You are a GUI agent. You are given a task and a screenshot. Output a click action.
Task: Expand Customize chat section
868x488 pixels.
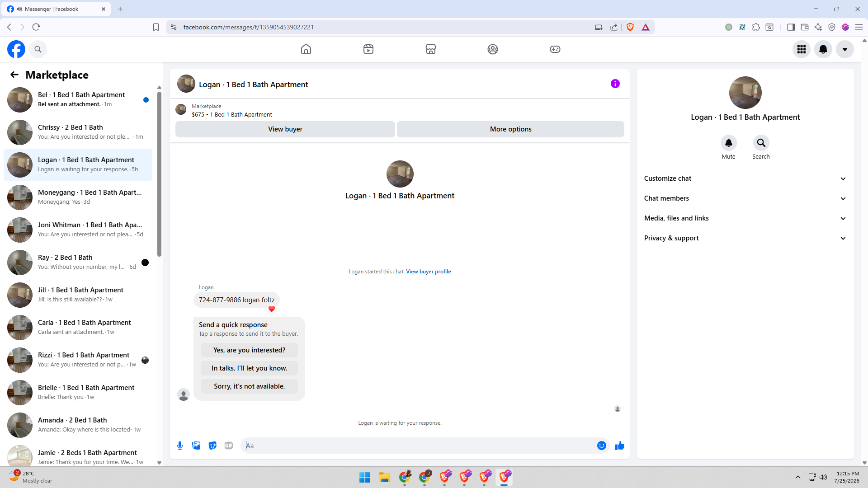(745, 178)
